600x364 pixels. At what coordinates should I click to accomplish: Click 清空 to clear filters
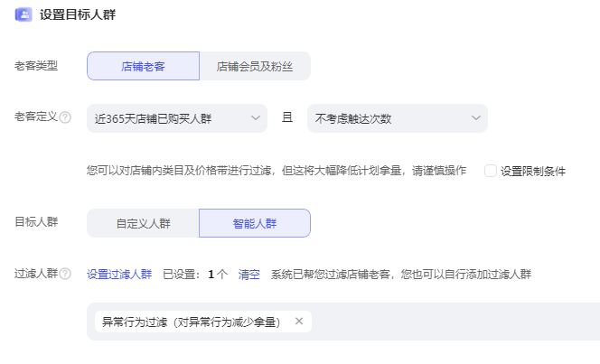(x=248, y=274)
